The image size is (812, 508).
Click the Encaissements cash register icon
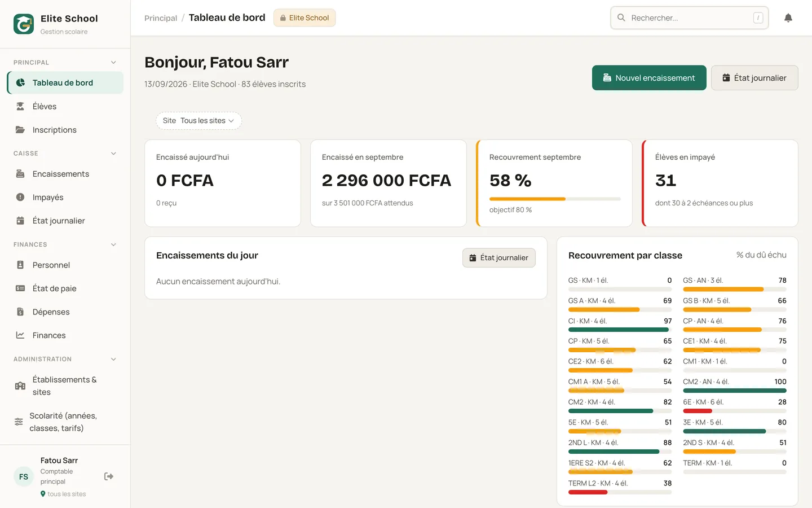pos(20,174)
